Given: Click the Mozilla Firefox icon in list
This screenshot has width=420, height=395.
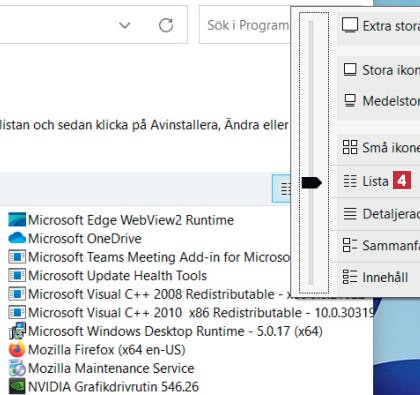Looking at the screenshot, I should [x=17, y=350].
